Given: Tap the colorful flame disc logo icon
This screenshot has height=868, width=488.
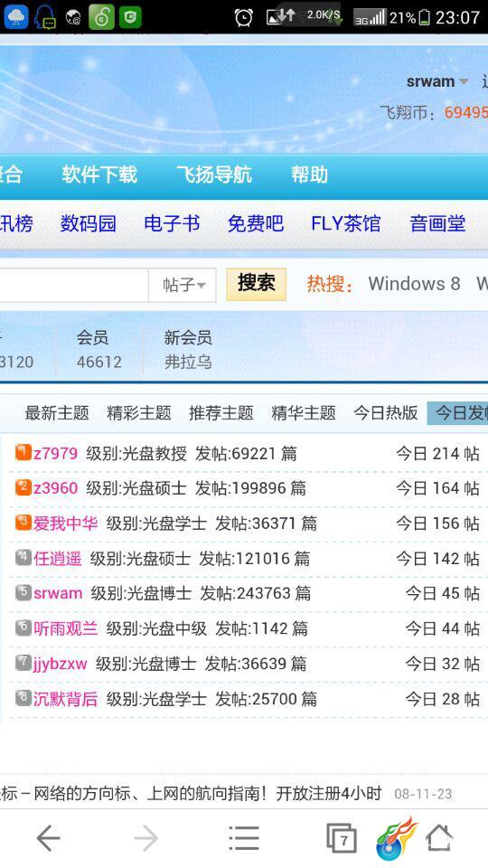Looking at the screenshot, I should tap(396, 837).
